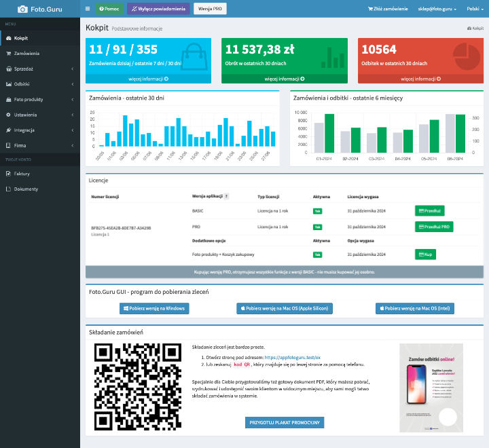The height and width of the screenshot is (448, 489).
Task: Click the Kokpit breadcrumb at top right
Action: coord(475,29)
